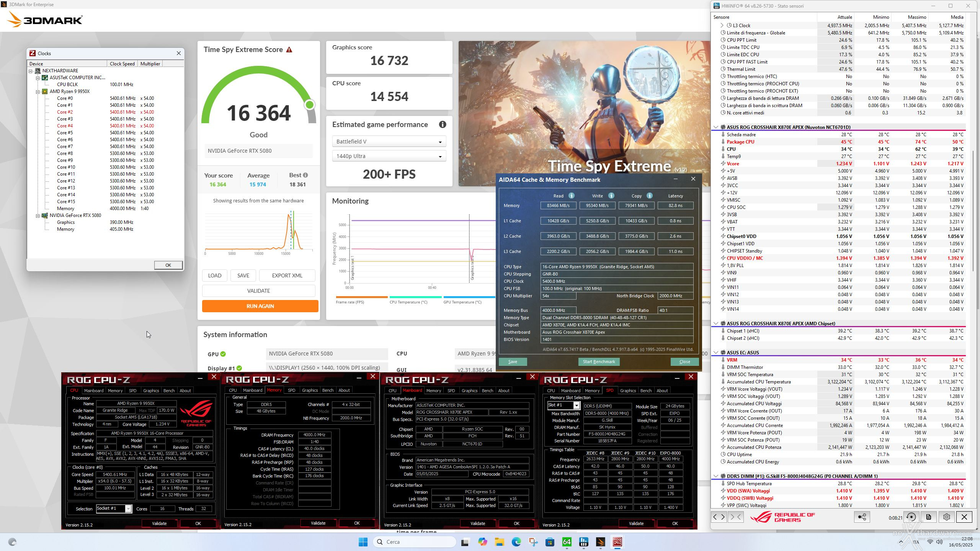The height and width of the screenshot is (551, 980).
Task: Click the info icon beside Estimated game performance
Action: click(443, 124)
